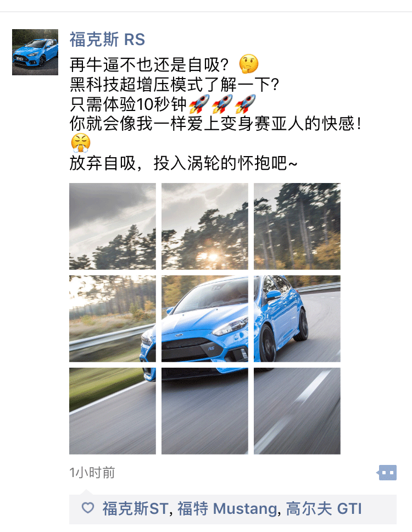View center photo of blue car front

(x=205, y=319)
